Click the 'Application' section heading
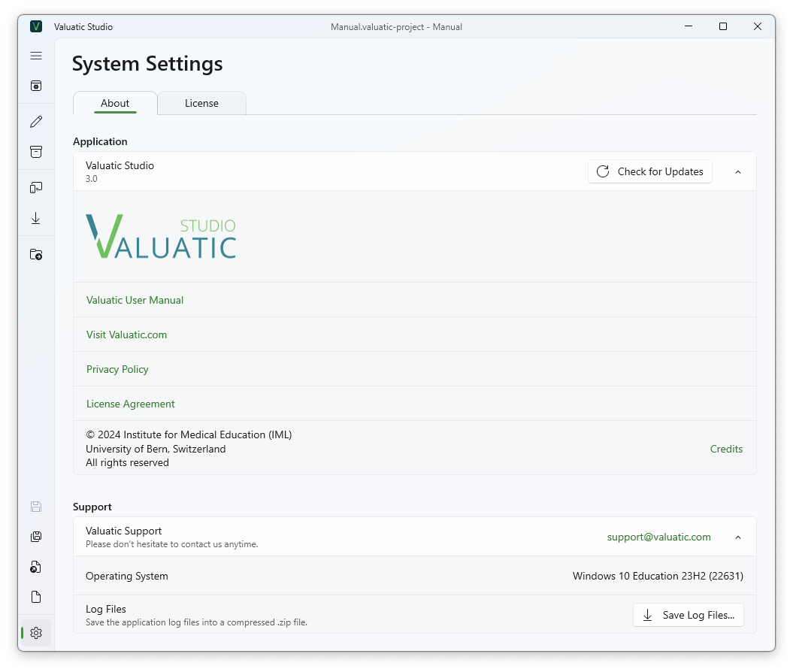Screen dimensions: 793x672 pyautogui.click(x=100, y=141)
